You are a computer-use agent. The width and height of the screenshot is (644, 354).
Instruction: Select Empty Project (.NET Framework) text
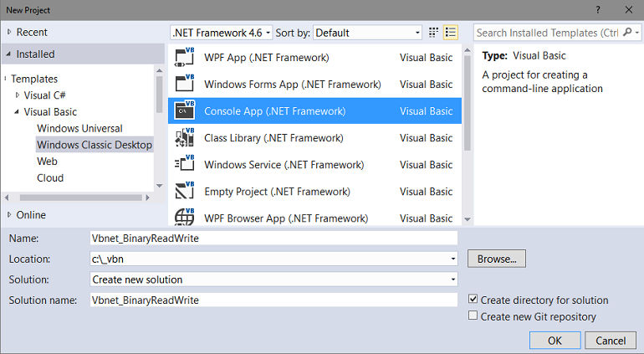[277, 192]
